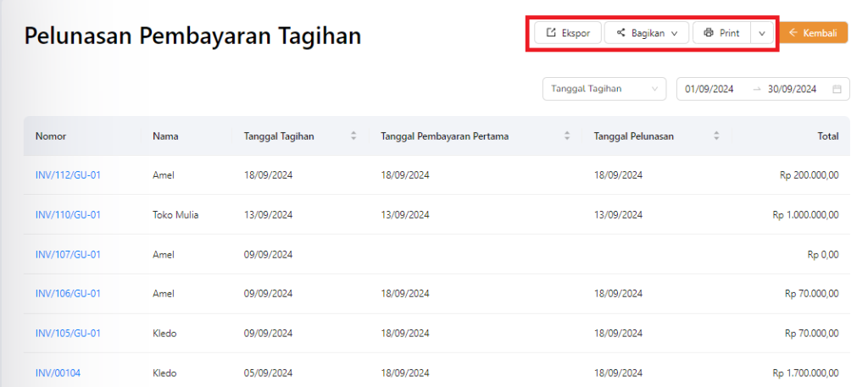Open invoice INV/106/GU-01

(68, 294)
